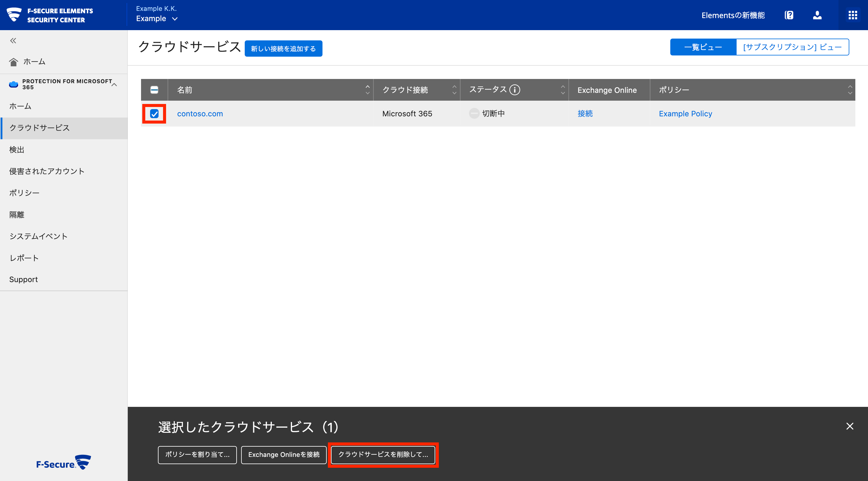Open the user account icon
868x481 pixels.
(817, 15)
